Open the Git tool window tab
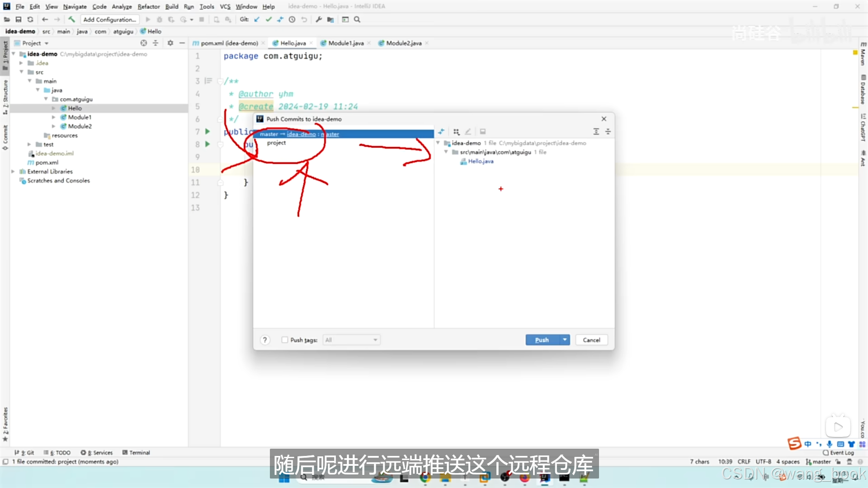 (x=24, y=452)
